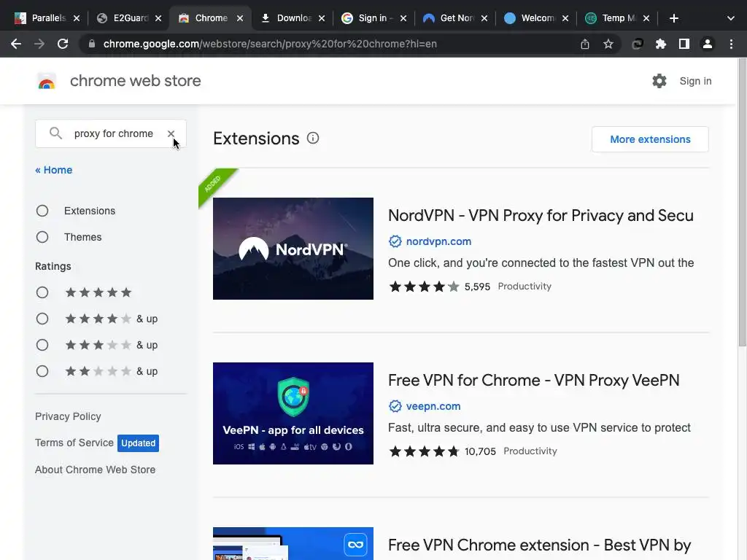
Task: Open the nordvpn.com publisher link
Action: pyautogui.click(x=438, y=241)
